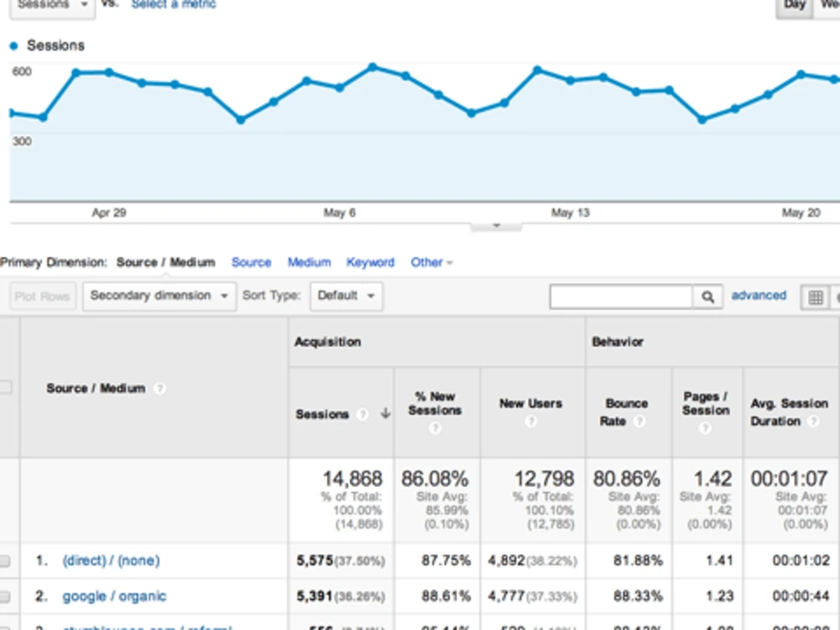
Task: Open the Secondary dimension dropdown
Action: click(160, 297)
